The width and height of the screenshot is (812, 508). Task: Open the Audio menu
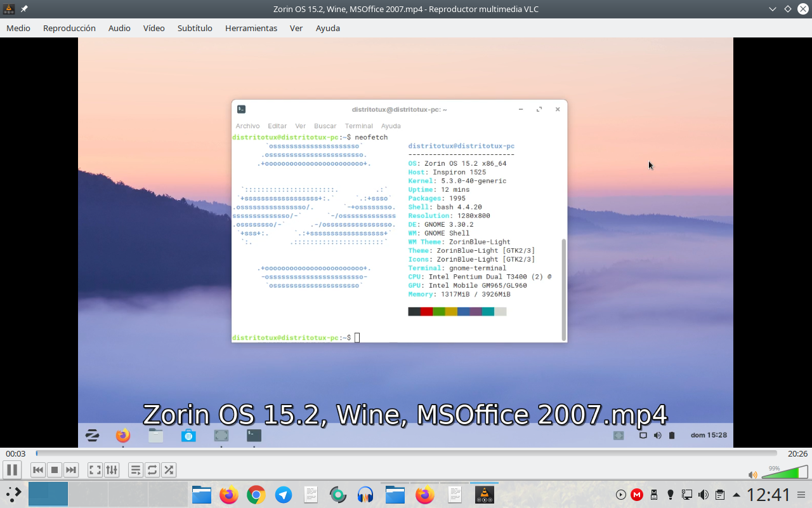(119, 28)
